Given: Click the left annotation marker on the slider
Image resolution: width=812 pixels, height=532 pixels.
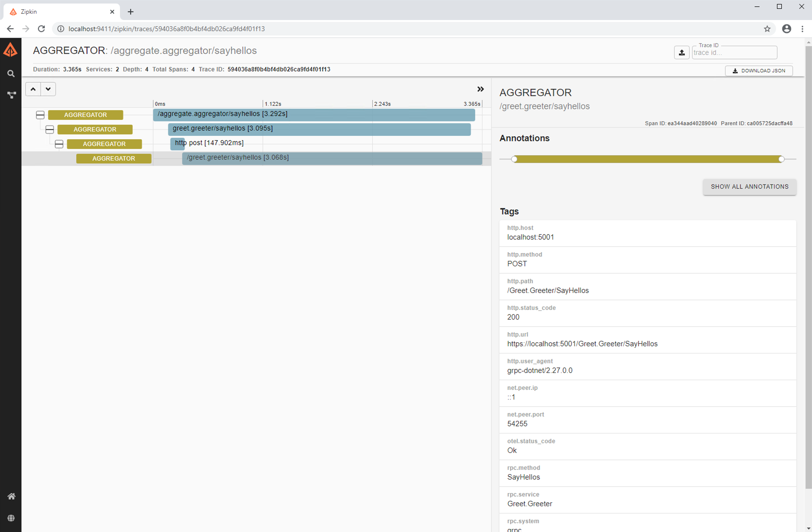Looking at the screenshot, I should [514, 159].
